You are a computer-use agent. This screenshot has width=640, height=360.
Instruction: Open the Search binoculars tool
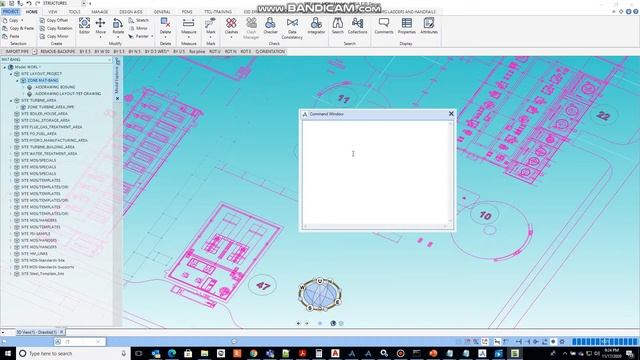click(338, 26)
